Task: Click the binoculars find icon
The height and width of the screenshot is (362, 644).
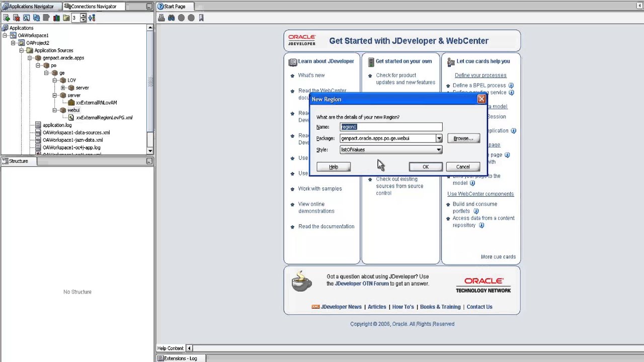Action: [172, 18]
